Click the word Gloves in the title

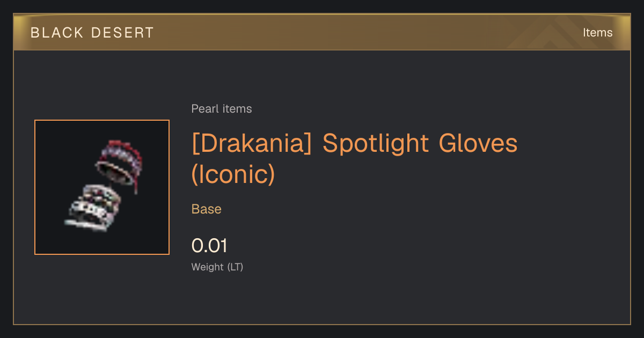pos(478,144)
